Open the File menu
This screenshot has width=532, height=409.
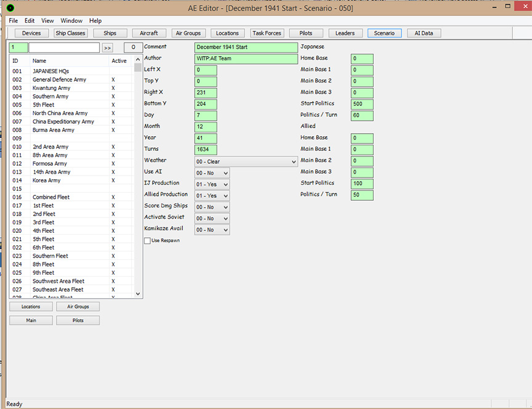(13, 21)
